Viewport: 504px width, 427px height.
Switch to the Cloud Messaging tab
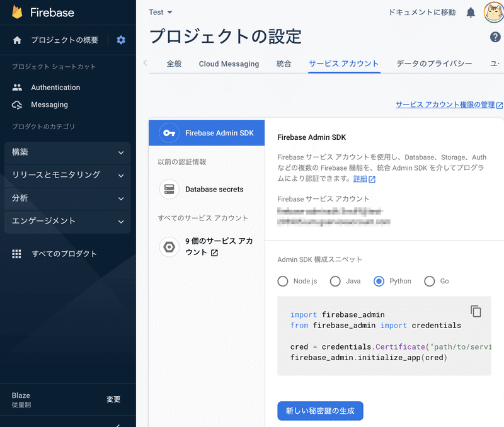[229, 64]
